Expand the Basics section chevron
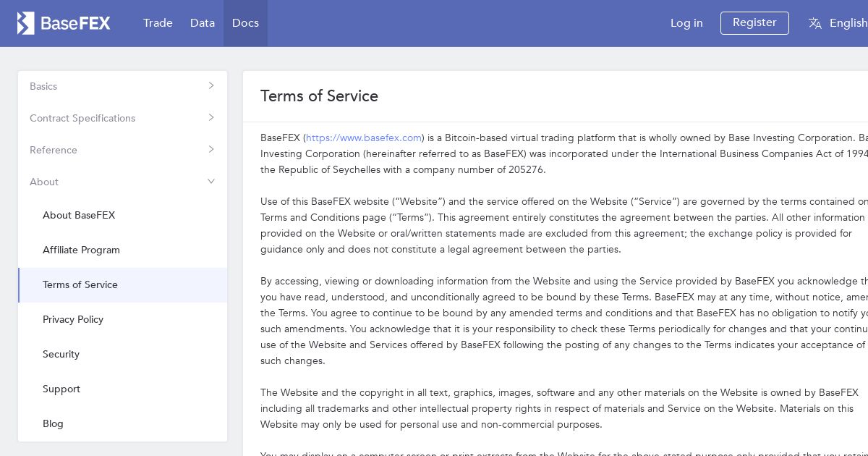This screenshot has width=868, height=456. point(211,85)
